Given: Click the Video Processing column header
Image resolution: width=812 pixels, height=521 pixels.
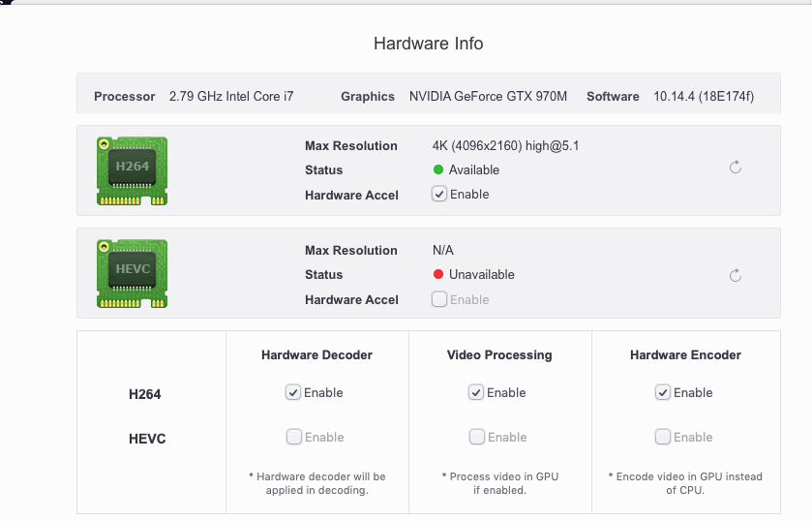Looking at the screenshot, I should pyautogui.click(x=499, y=355).
